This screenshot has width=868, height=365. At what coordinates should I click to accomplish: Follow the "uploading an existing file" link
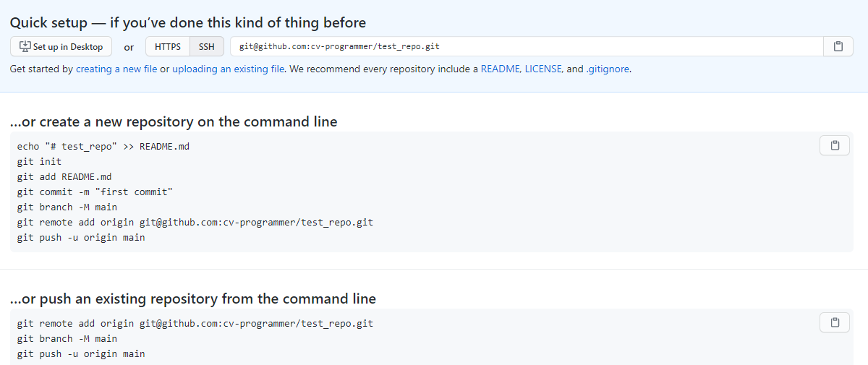point(228,69)
